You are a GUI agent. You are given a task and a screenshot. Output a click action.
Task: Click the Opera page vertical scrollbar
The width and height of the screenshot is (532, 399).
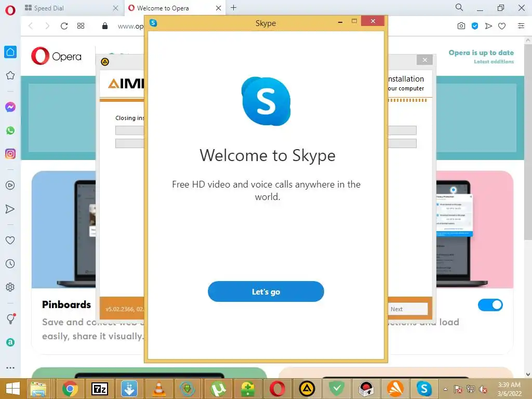(528, 142)
